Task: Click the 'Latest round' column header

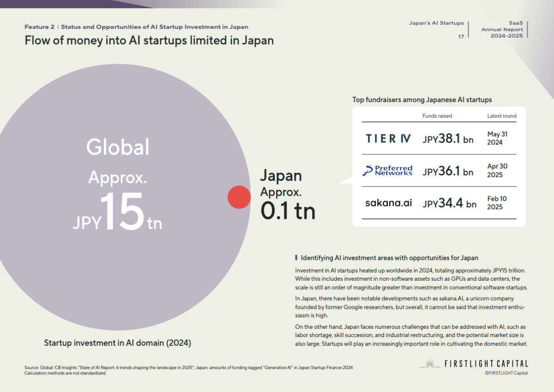Action: tap(502, 116)
